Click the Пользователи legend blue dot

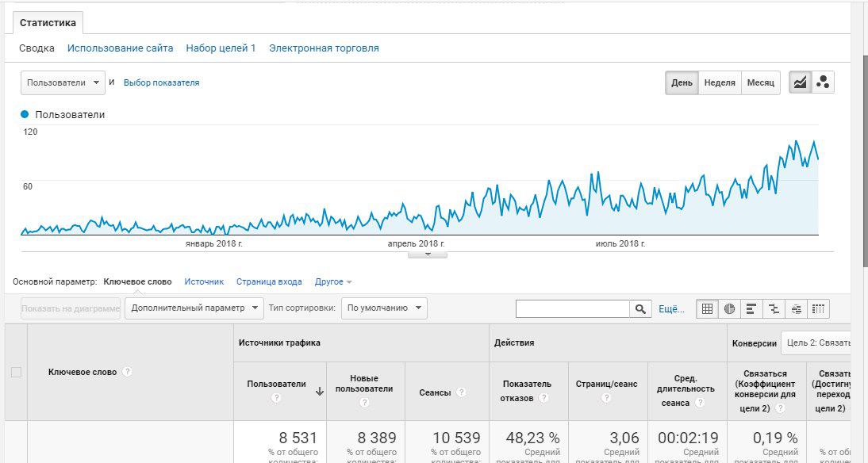pyautogui.click(x=25, y=114)
